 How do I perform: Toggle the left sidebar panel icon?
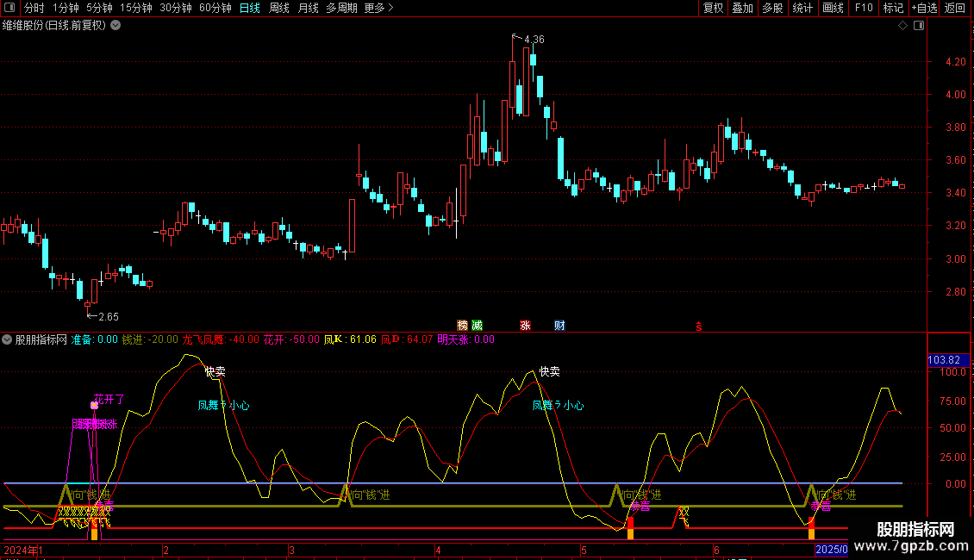pyautogui.click(x=9, y=8)
